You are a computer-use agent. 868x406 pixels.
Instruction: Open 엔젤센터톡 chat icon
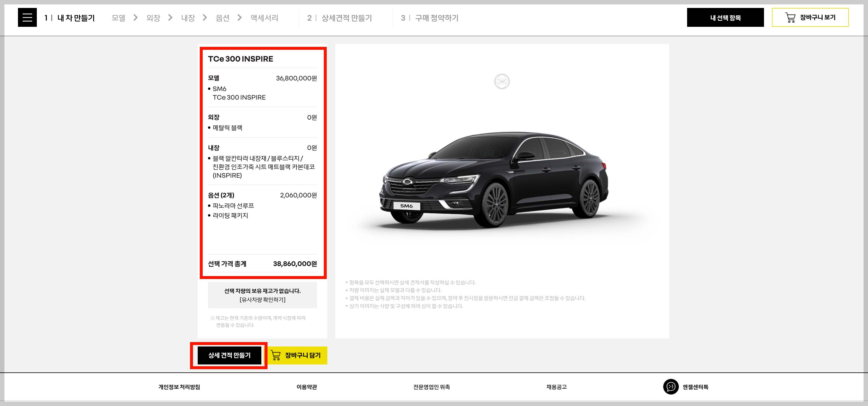click(x=671, y=387)
